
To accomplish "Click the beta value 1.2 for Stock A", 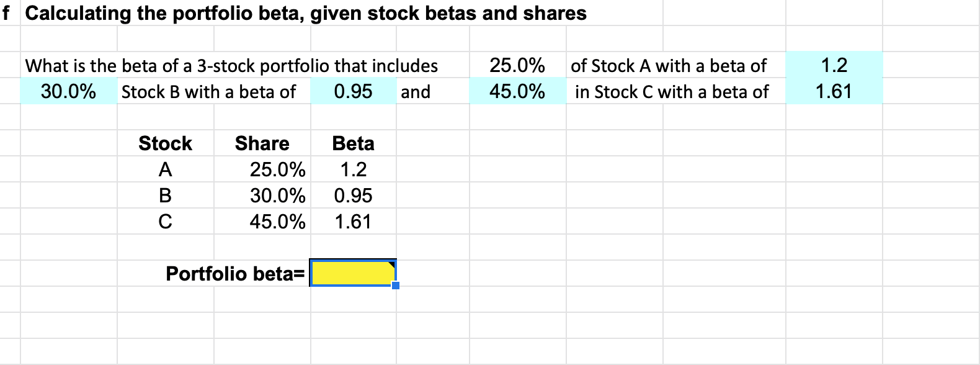I will tap(352, 169).
